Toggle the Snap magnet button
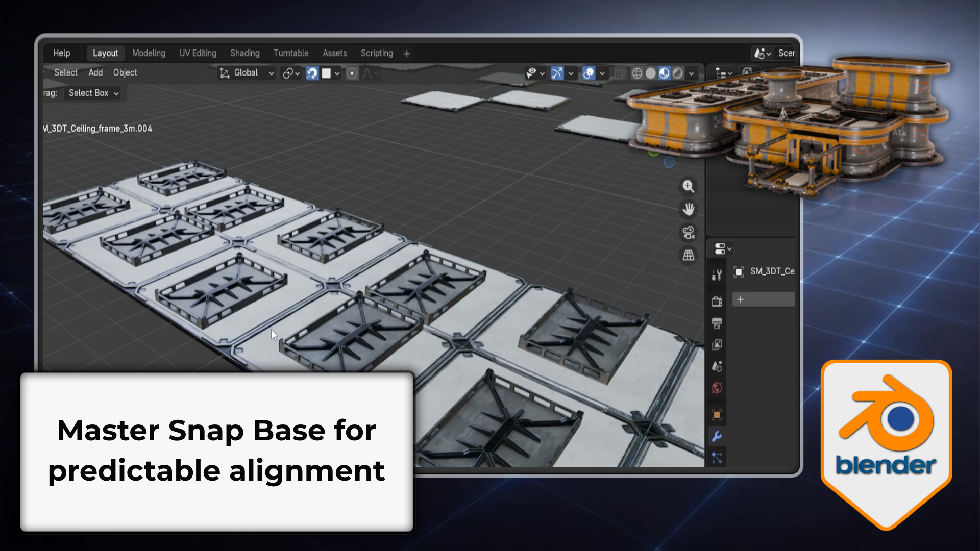980x551 pixels. [x=312, y=73]
